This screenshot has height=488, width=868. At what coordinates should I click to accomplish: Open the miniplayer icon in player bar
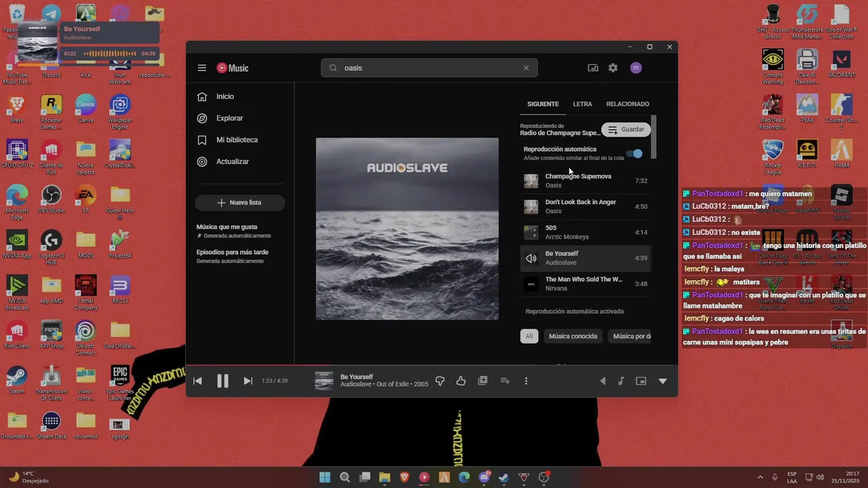click(x=641, y=381)
